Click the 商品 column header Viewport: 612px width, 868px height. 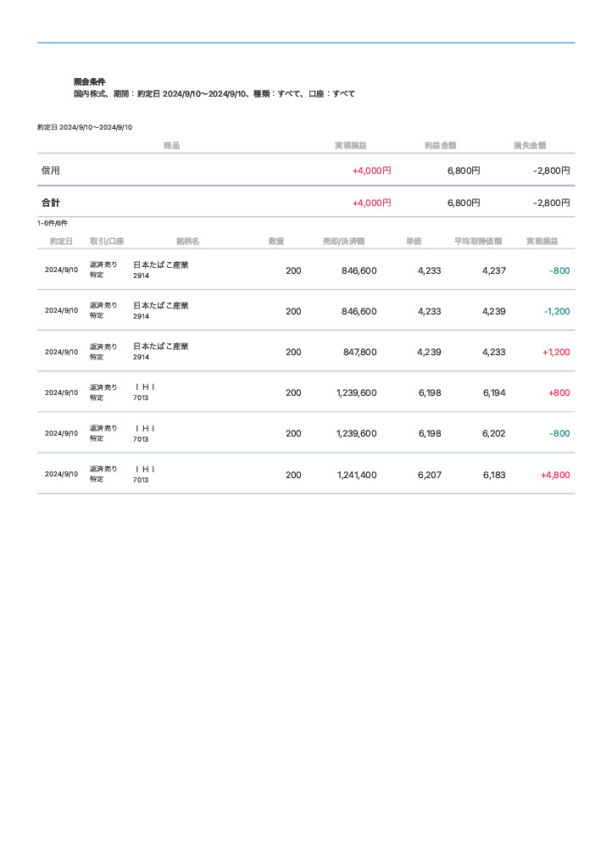171,146
